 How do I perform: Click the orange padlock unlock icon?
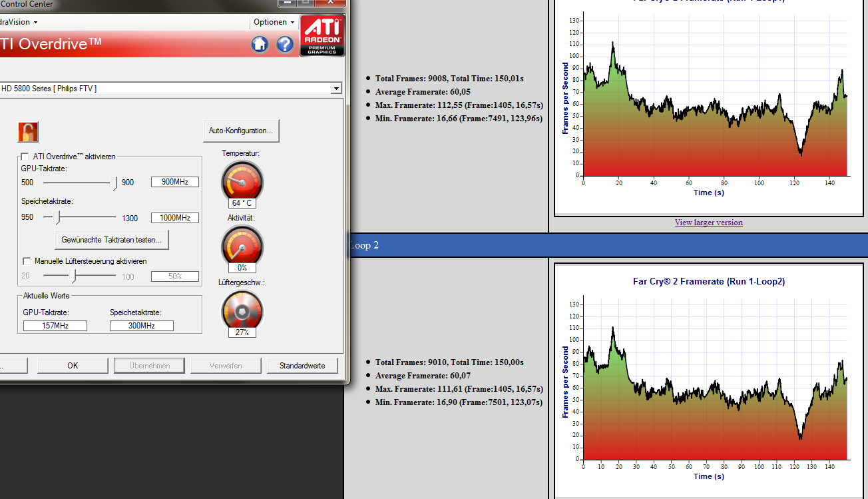(x=28, y=132)
